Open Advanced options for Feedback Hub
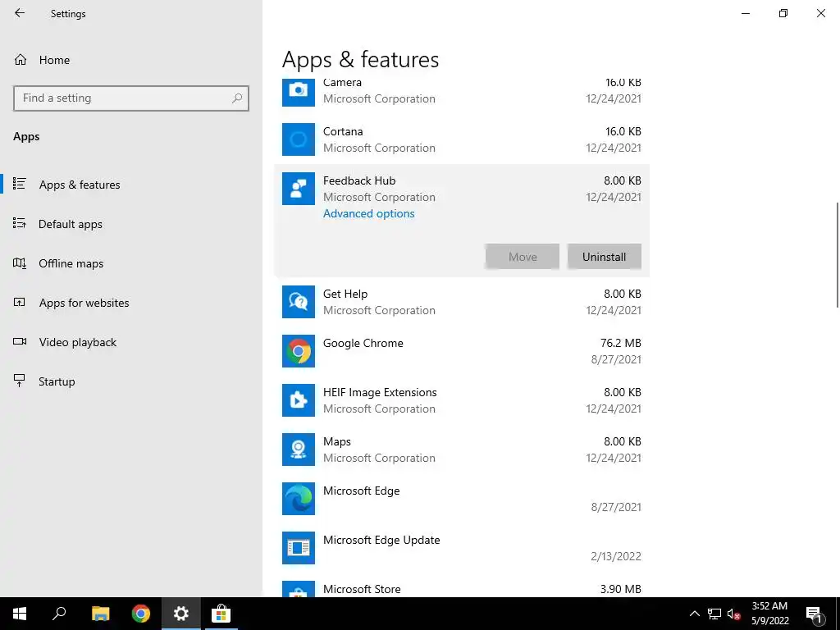The image size is (840, 630). tap(368, 214)
